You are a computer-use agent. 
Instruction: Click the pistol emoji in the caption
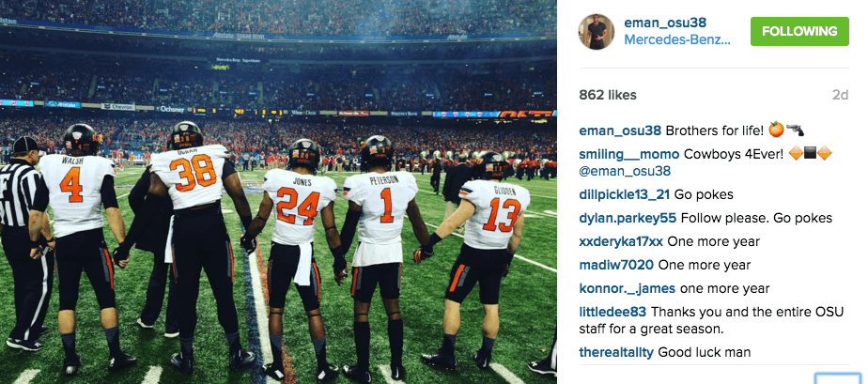[x=795, y=130]
